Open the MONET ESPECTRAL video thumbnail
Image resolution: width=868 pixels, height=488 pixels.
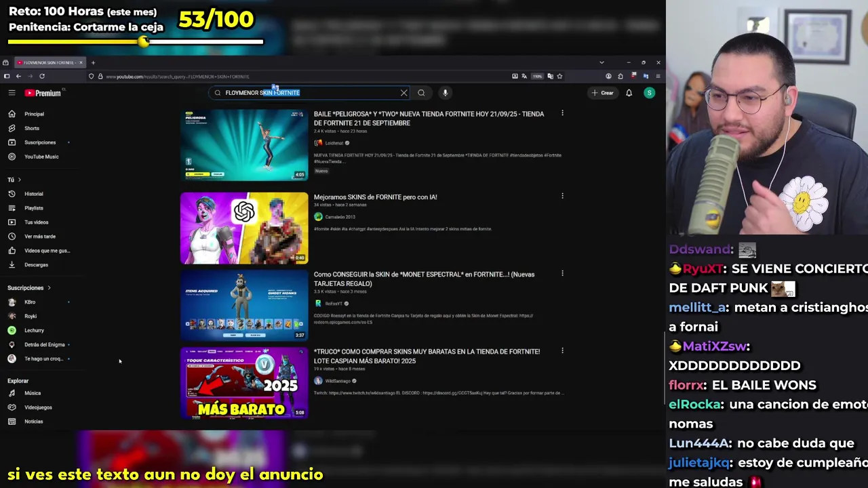tap(244, 306)
